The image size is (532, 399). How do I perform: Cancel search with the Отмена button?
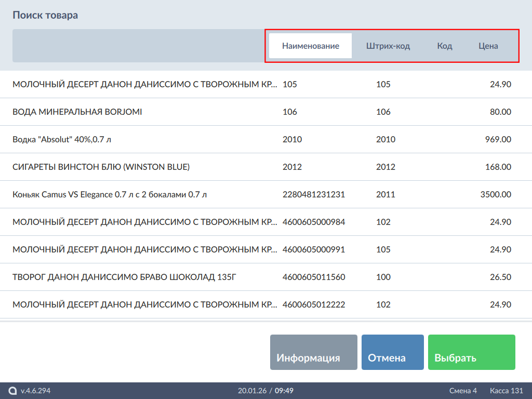(392, 352)
